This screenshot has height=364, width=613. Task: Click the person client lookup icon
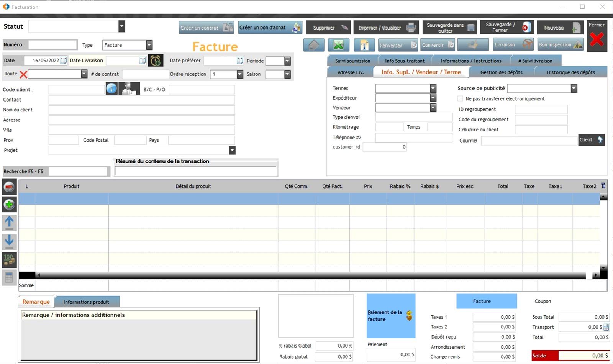point(129,89)
